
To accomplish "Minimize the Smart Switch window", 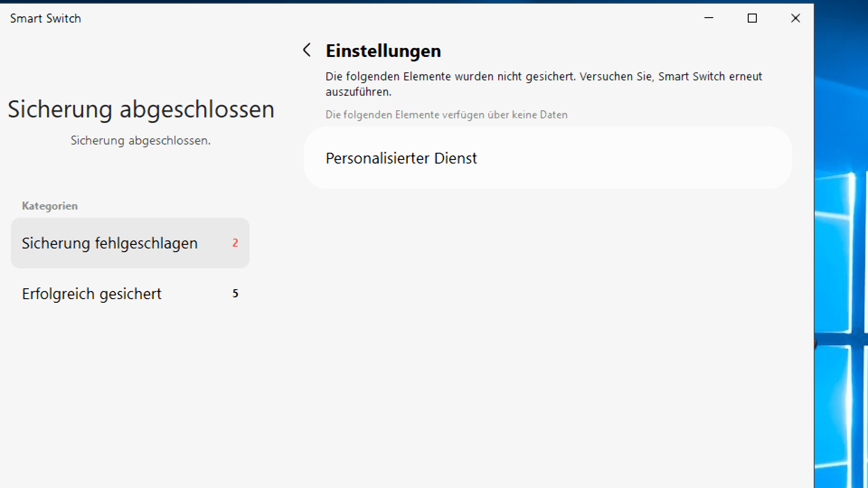I will pyautogui.click(x=708, y=18).
